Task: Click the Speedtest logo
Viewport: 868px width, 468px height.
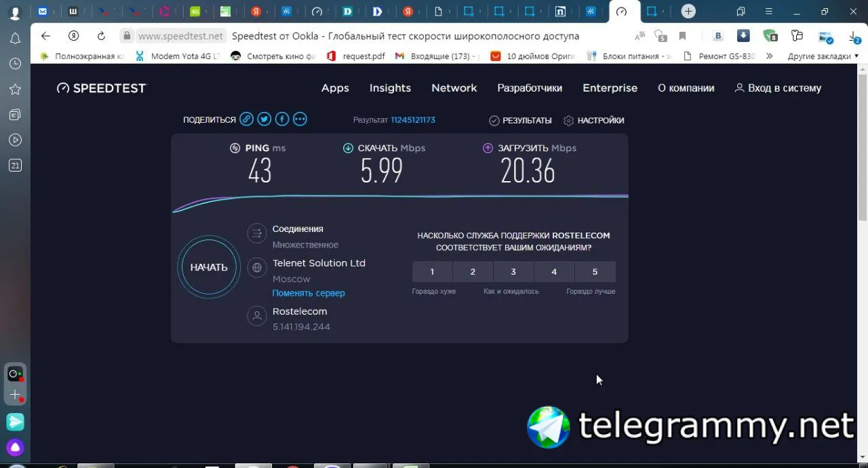Action: (x=101, y=88)
